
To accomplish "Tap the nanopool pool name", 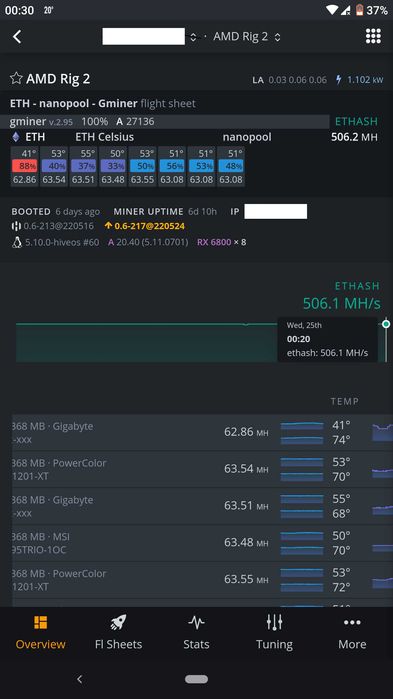I will (247, 137).
